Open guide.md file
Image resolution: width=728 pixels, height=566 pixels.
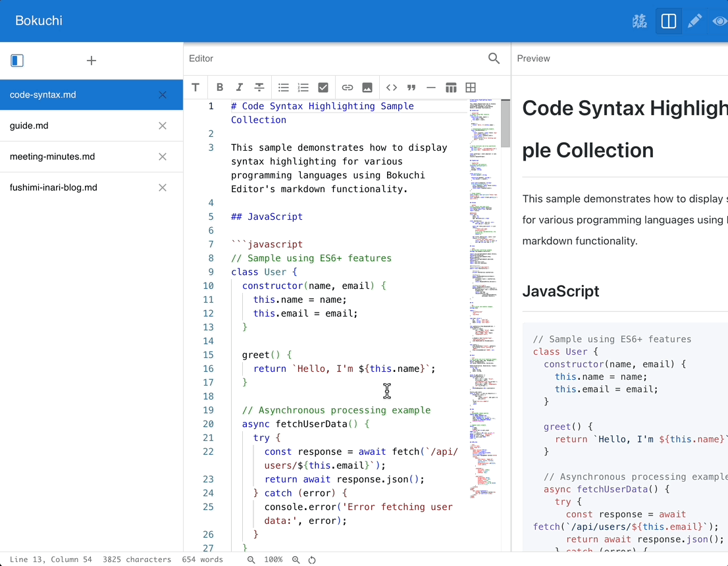pyautogui.click(x=91, y=126)
